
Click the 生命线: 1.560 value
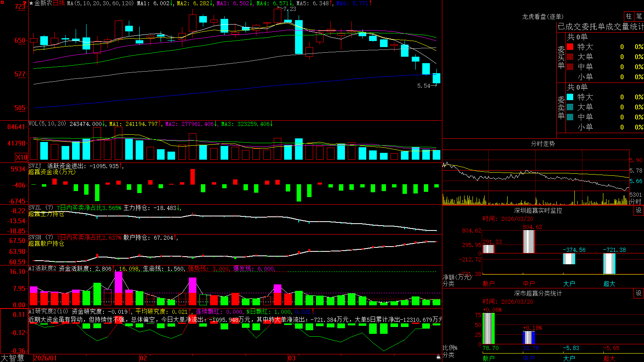(x=164, y=269)
